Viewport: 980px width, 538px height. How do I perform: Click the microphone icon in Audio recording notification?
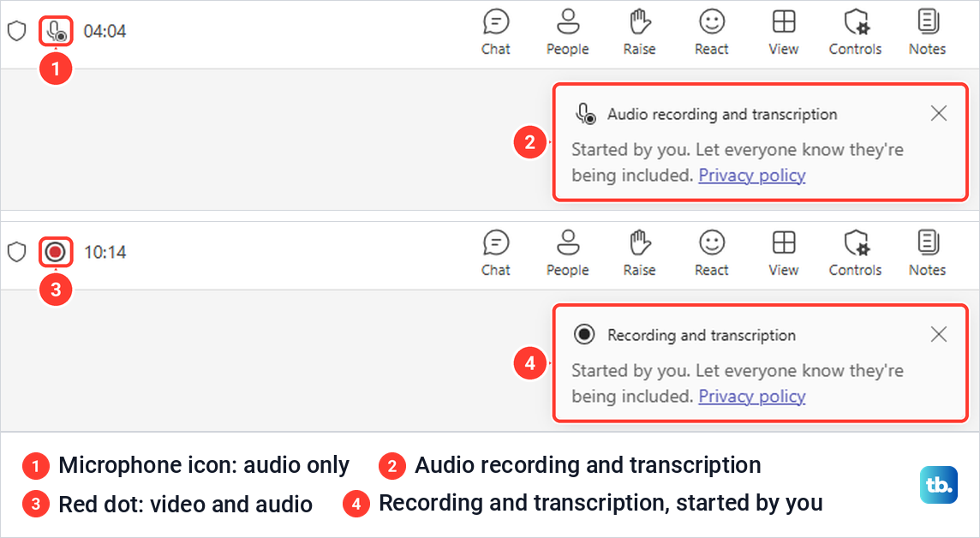point(585,114)
